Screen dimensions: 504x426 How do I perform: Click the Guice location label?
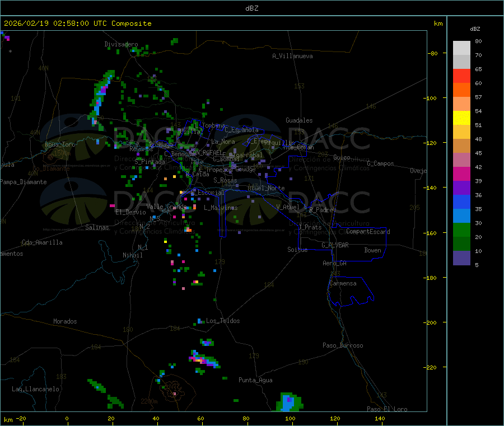[342, 157]
